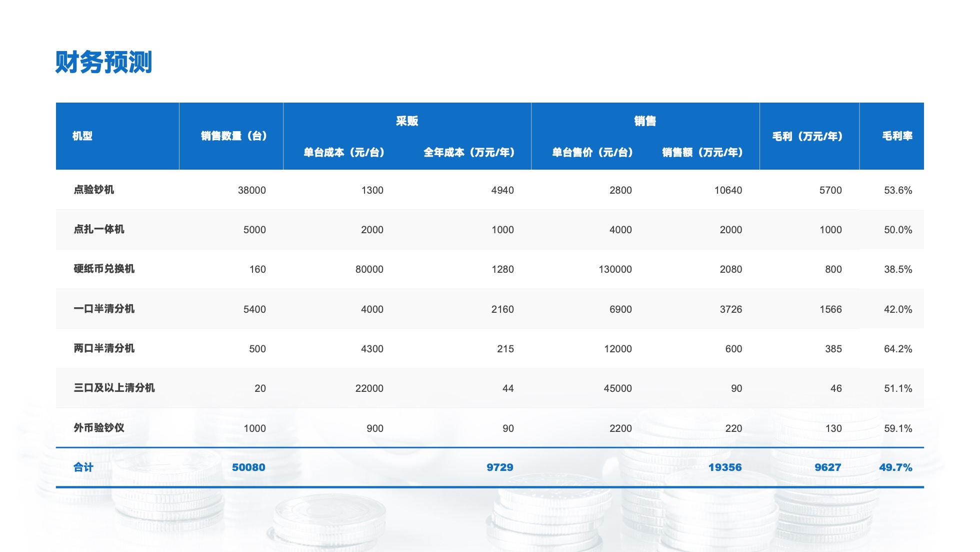Click the 49.7% total margin cell
The height and width of the screenshot is (552, 980).
coord(895,467)
